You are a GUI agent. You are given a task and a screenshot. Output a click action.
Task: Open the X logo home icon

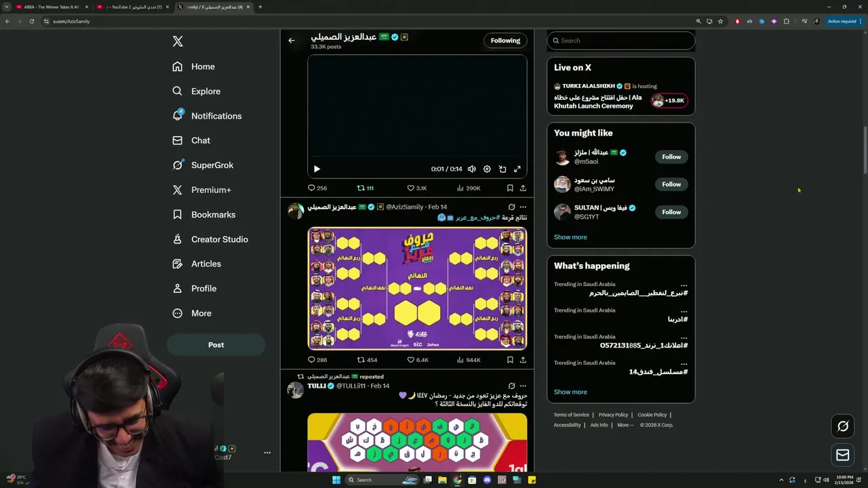point(178,41)
